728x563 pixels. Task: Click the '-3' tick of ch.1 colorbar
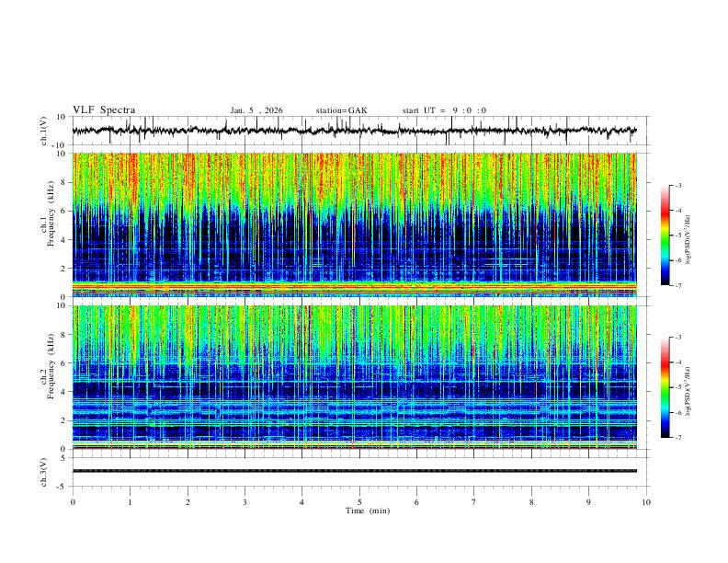(678, 185)
